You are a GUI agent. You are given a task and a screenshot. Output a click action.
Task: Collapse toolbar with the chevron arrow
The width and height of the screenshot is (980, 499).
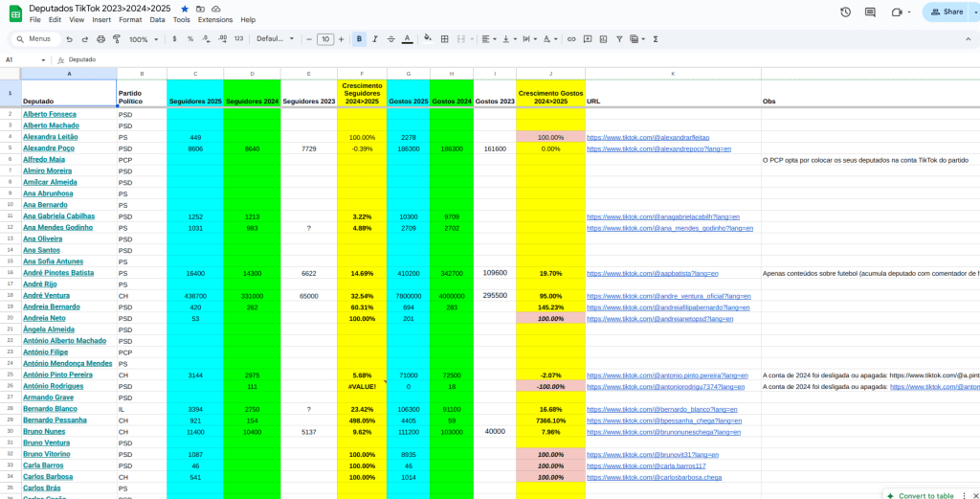point(968,39)
